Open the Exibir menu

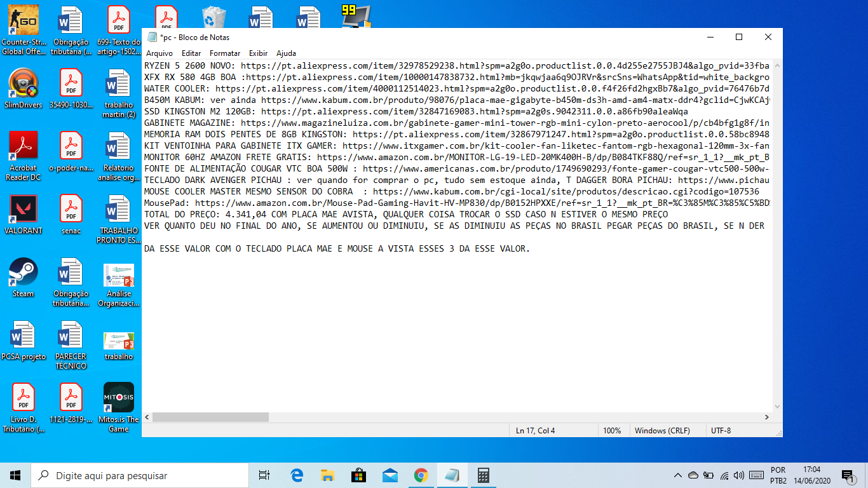pyautogui.click(x=258, y=53)
